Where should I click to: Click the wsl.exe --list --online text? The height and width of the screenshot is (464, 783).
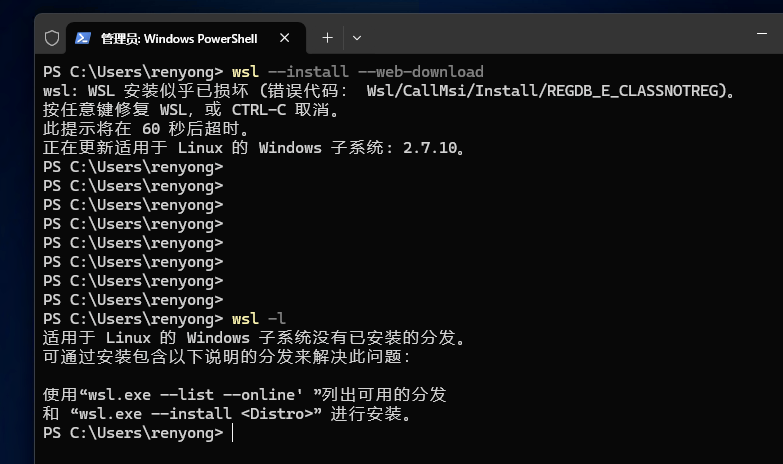(191, 395)
